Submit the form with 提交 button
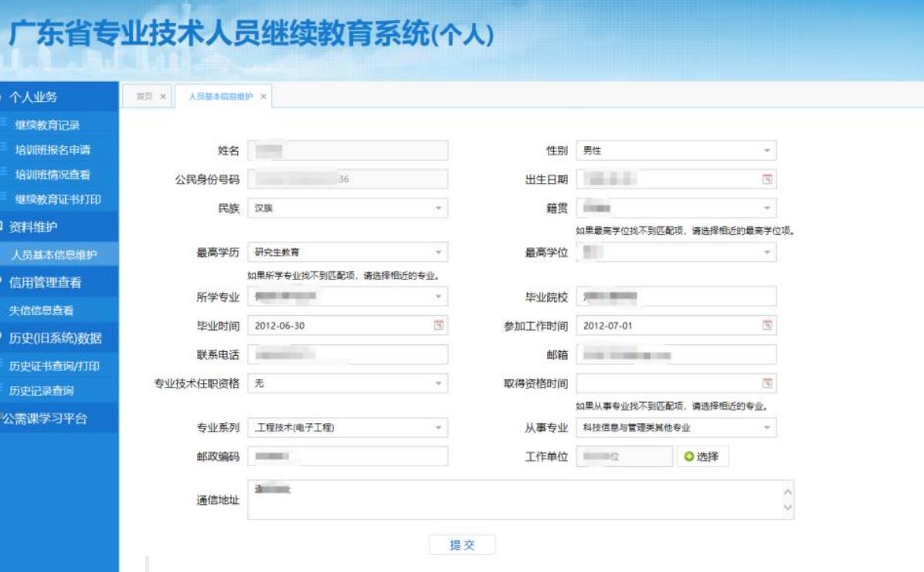Image resolution: width=924 pixels, height=572 pixels. [462, 545]
